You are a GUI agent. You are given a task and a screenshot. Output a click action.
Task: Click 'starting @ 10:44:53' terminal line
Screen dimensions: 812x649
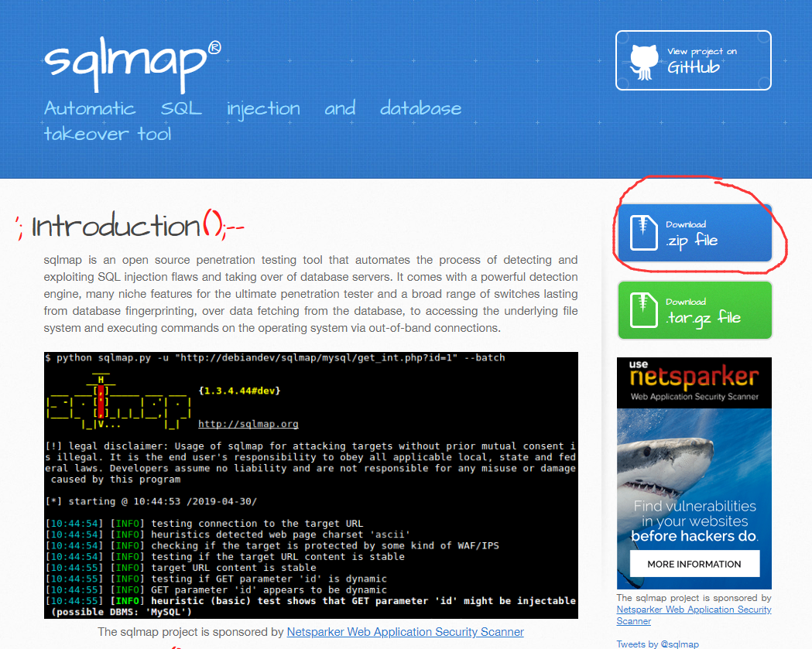pyautogui.click(x=151, y=501)
